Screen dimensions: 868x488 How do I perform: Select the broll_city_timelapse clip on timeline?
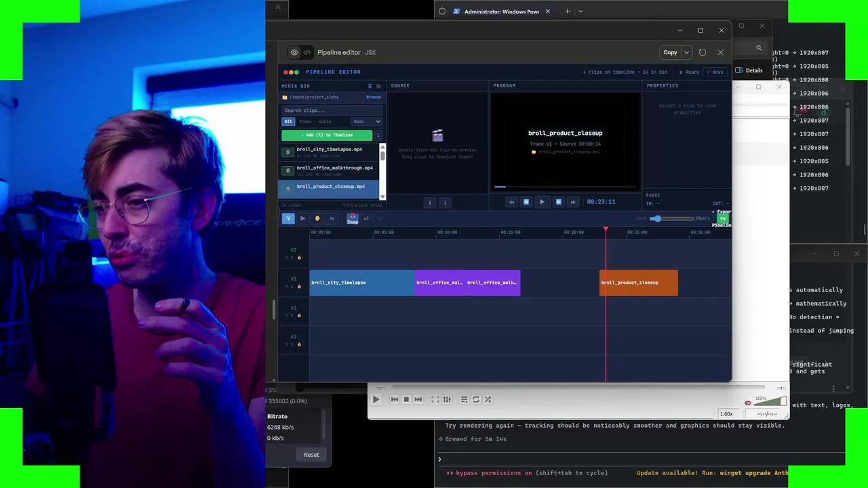point(362,283)
